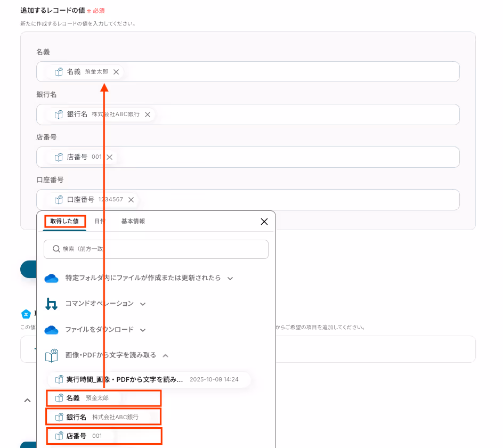
Task: Click the book icon of the 名義 list item
Action: pyautogui.click(x=59, y=398)
